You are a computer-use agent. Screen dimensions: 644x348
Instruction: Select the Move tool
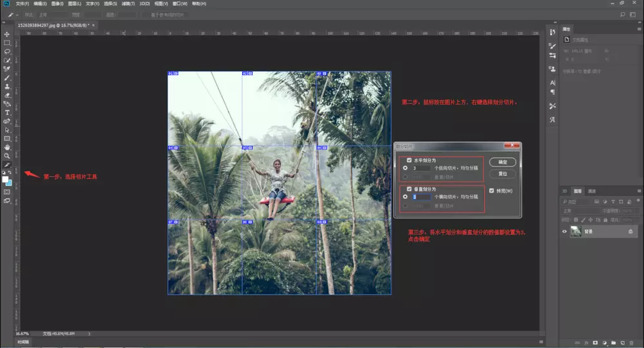pyautogui.click(x=7, y=34)
